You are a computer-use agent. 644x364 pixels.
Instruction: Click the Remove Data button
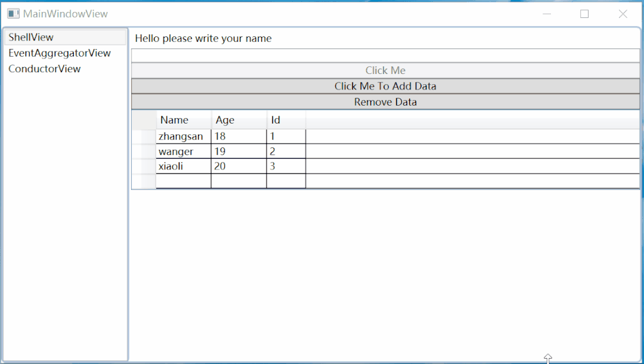tap(385, 101)
